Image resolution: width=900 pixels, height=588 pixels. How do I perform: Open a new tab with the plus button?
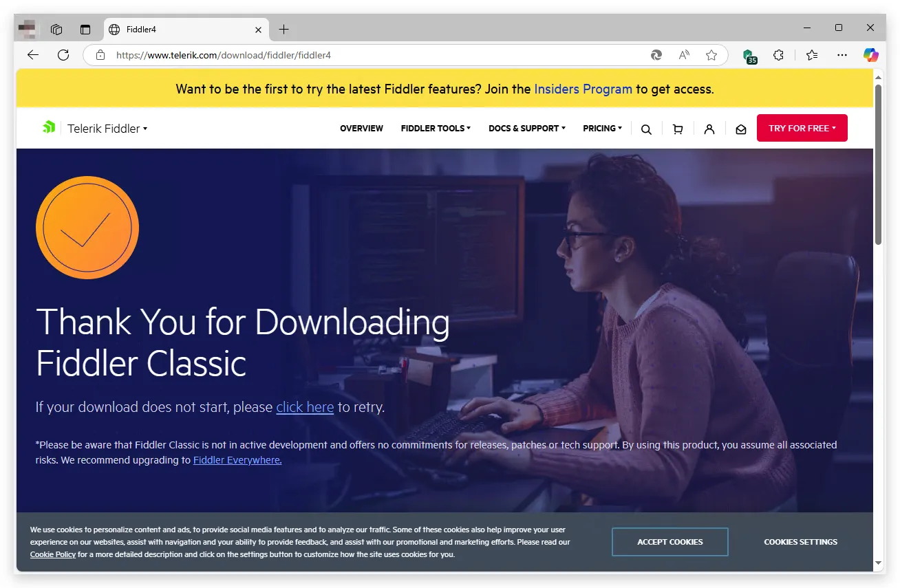click(283, 30)
